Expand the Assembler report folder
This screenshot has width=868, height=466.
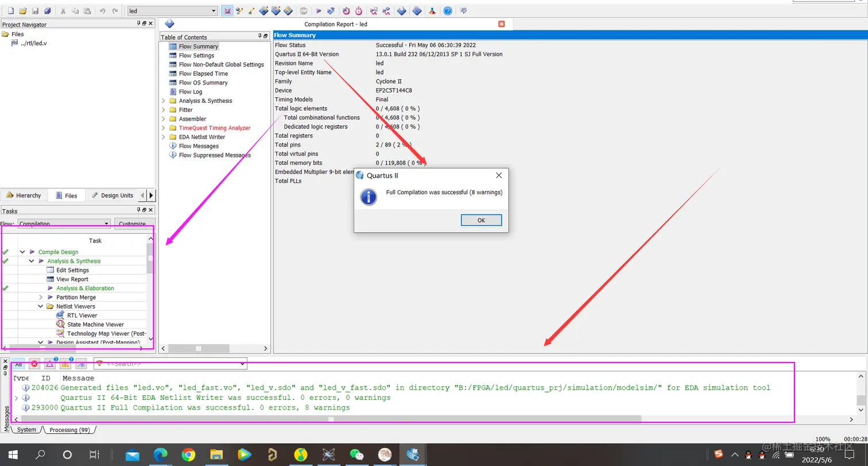click(x=163, y=119)
